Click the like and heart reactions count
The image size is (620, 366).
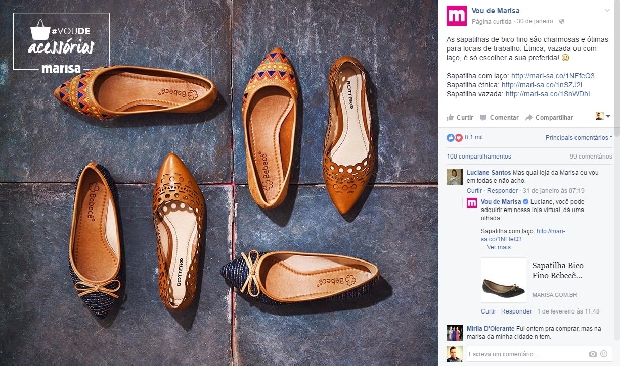[x=465, y=138]
